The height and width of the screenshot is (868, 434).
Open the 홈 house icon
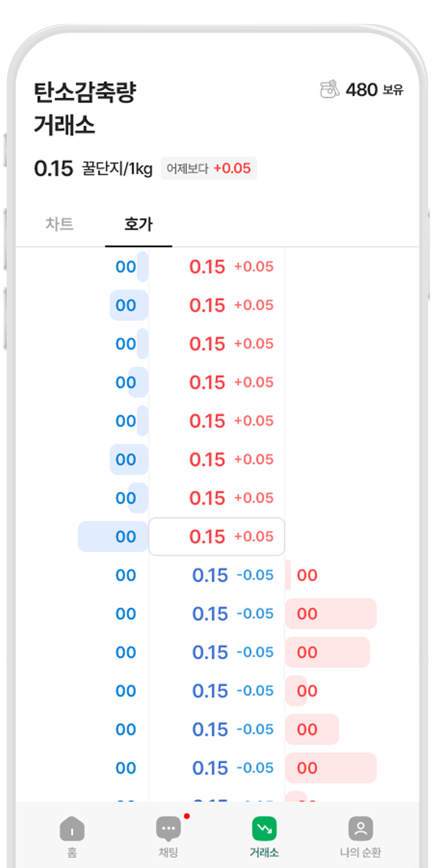click(72, 829)
